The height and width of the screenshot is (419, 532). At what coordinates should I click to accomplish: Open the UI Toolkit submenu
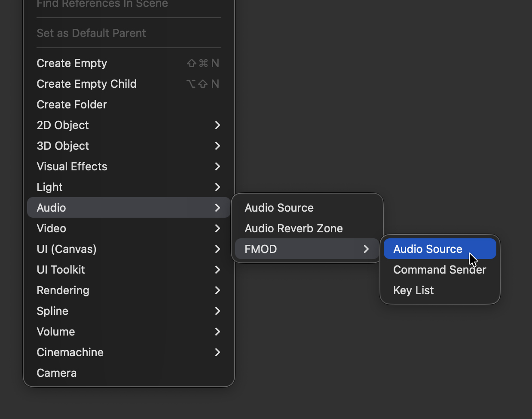128,270
